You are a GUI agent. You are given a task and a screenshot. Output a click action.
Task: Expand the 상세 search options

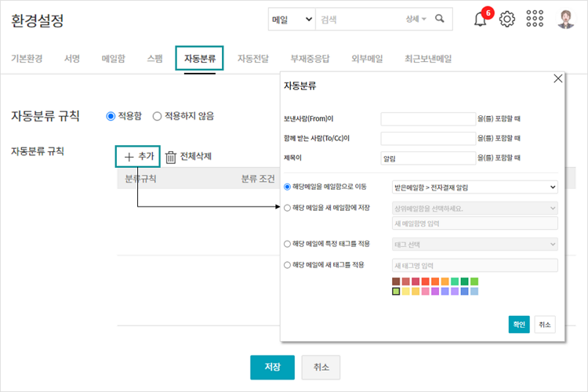416,19
